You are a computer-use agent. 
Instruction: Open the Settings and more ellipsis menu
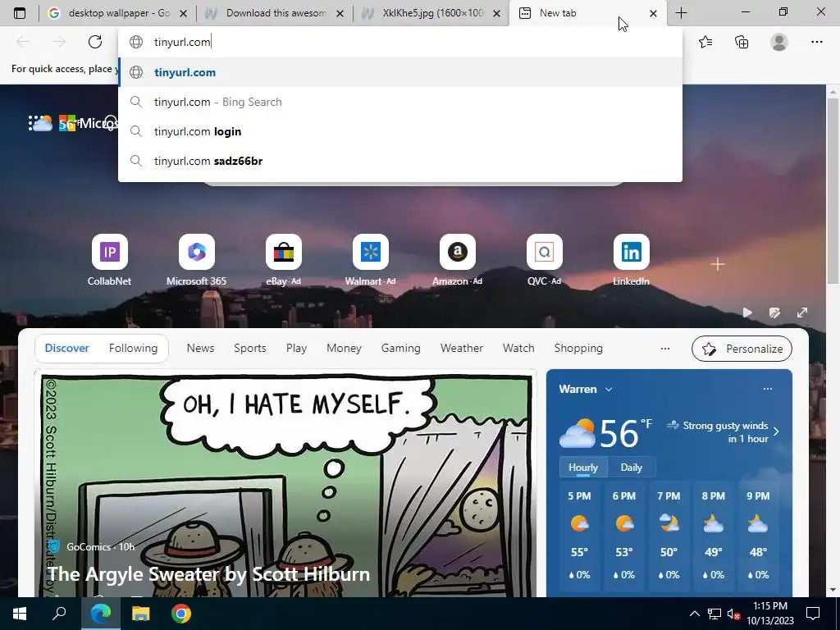coord(816,42)
